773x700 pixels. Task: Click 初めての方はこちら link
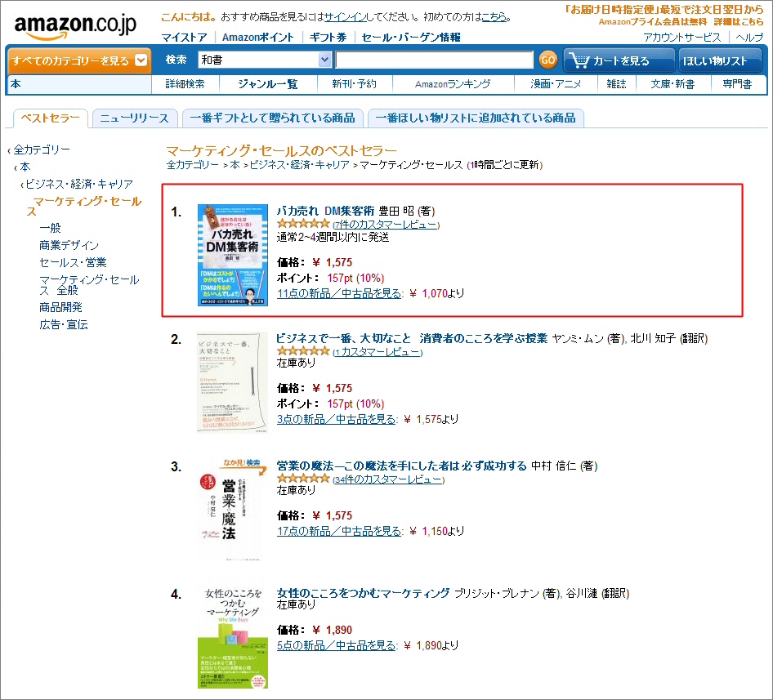494,17
